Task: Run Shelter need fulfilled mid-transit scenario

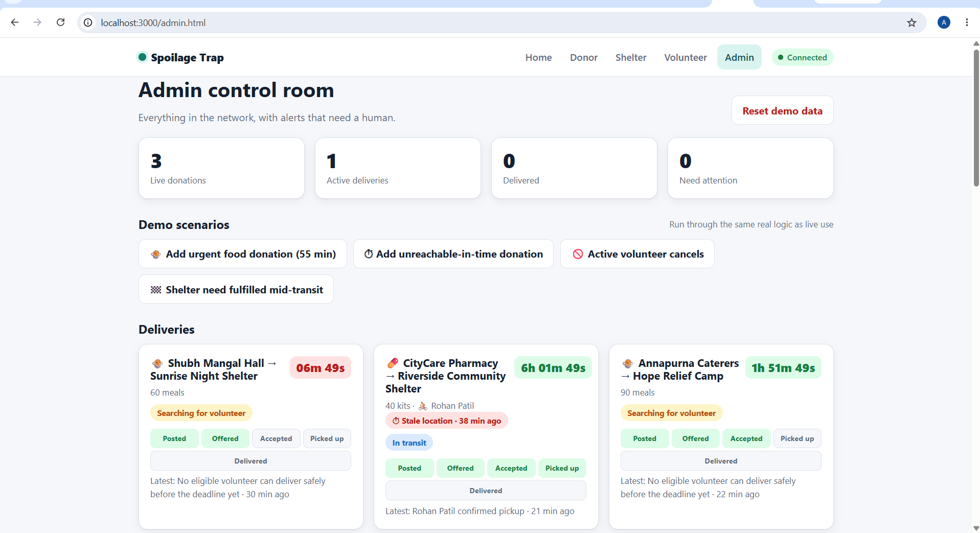Action: tap(236, 289)
